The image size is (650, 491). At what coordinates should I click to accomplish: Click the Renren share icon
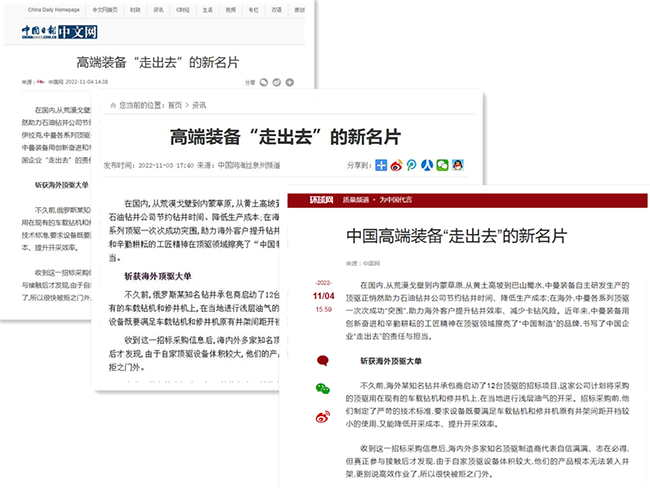coord(427,165)
